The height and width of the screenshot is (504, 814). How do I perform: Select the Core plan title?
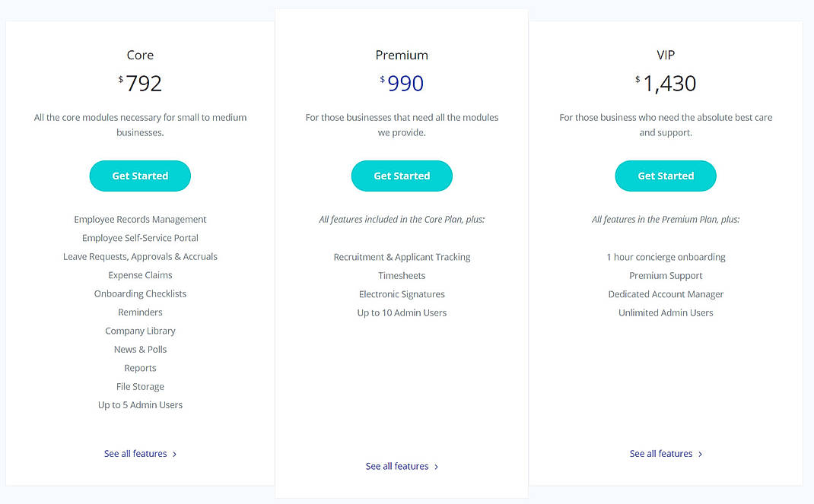[140, 55]
